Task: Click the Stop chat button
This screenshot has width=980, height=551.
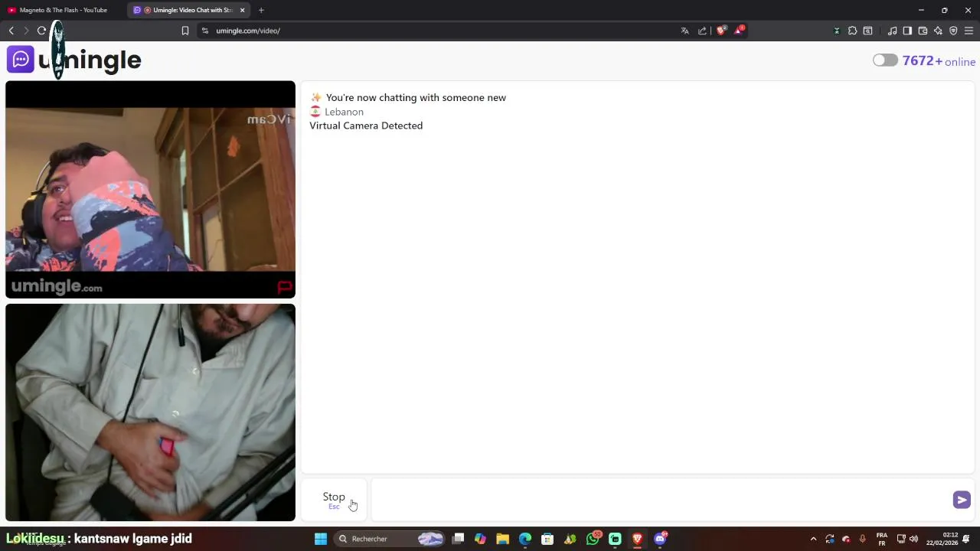Action: pyautogui.click(x=334, y=500)
